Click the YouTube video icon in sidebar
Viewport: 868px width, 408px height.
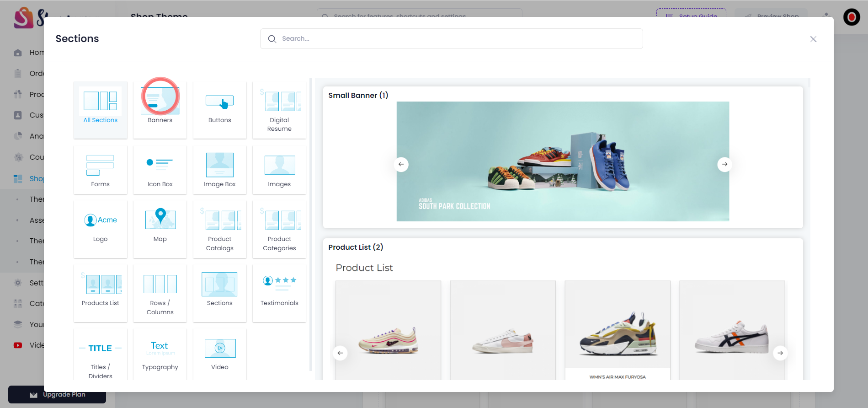click(x=18, y=345)
